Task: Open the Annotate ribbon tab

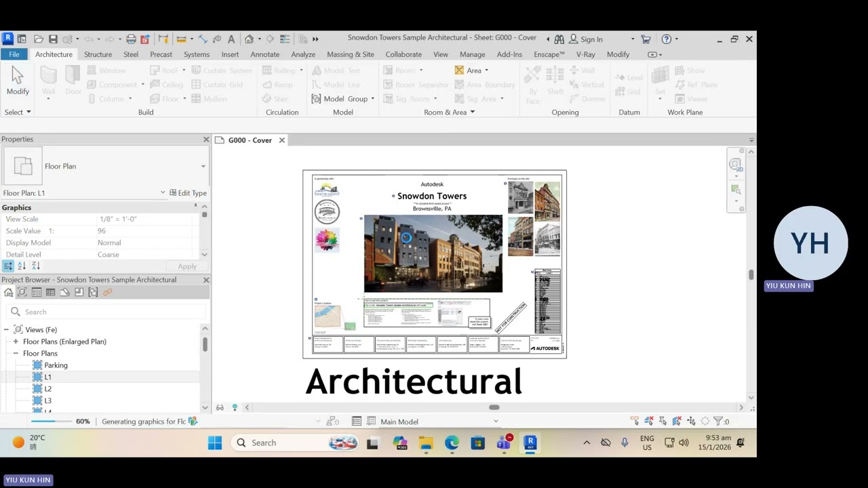Action: (265, 54)
